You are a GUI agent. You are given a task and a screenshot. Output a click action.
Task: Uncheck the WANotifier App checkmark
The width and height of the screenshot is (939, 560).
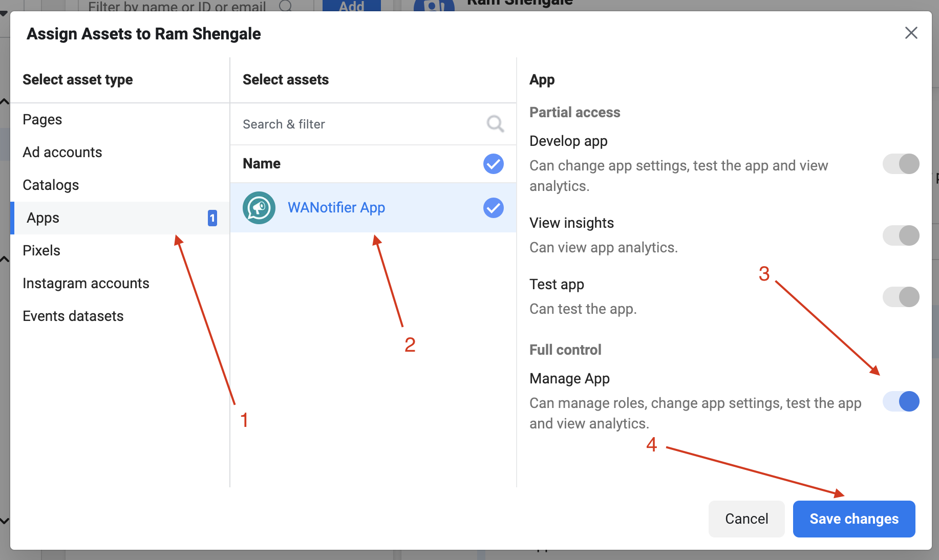click(x=494, y=208)
